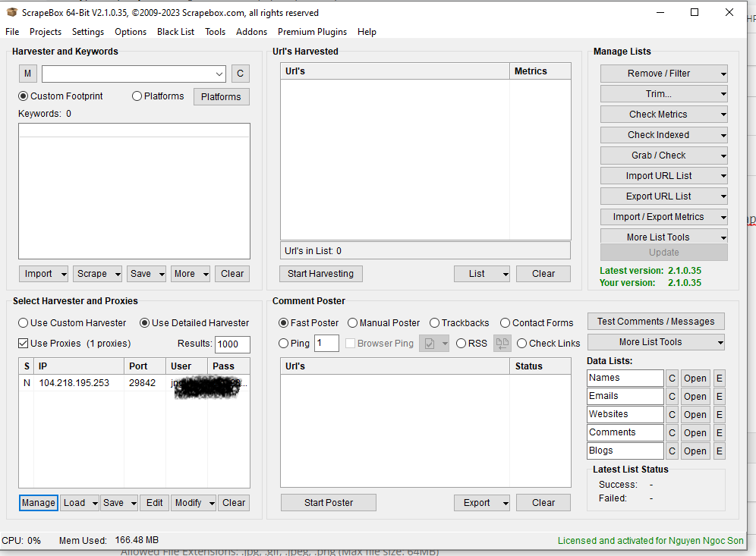Click the C button next to footprint dropdown
The width and height of the screenshot is (756, 556).
[x=240, y=74]
